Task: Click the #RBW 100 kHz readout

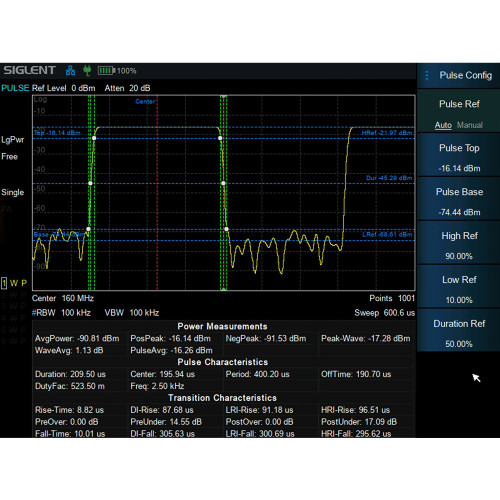Action: coord(61,313)
